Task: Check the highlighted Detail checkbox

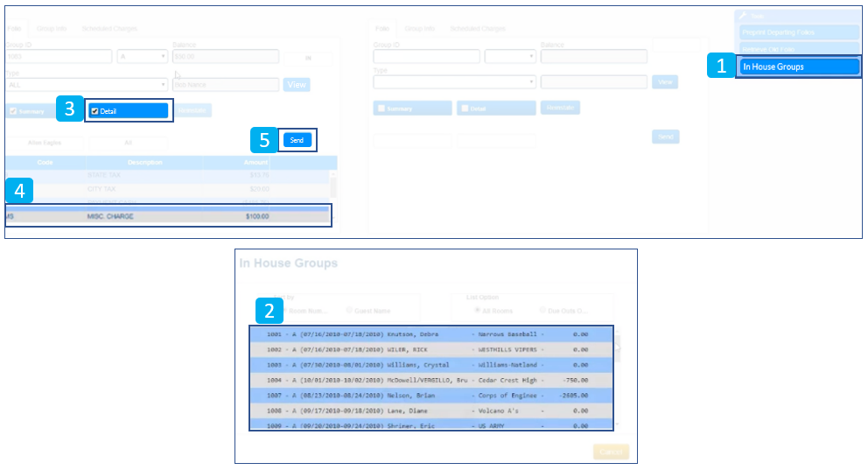Action: [95, 111]
